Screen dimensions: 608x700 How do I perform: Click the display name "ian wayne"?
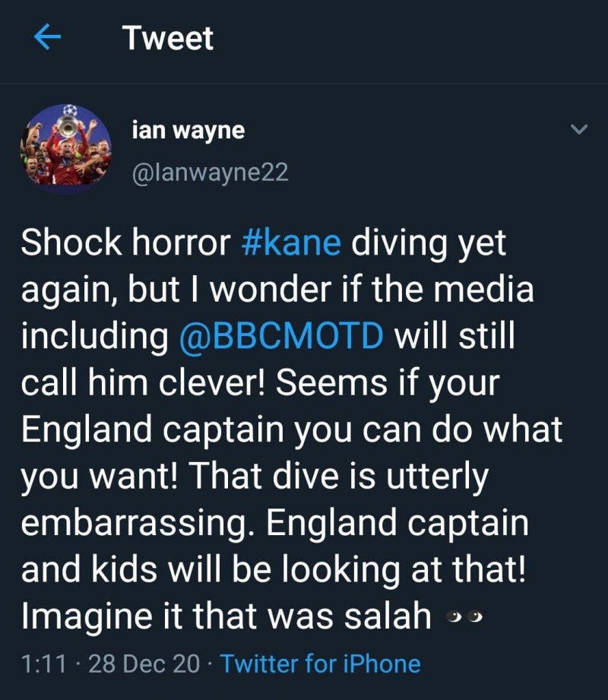pyautogui.click(x=188, y=130)
